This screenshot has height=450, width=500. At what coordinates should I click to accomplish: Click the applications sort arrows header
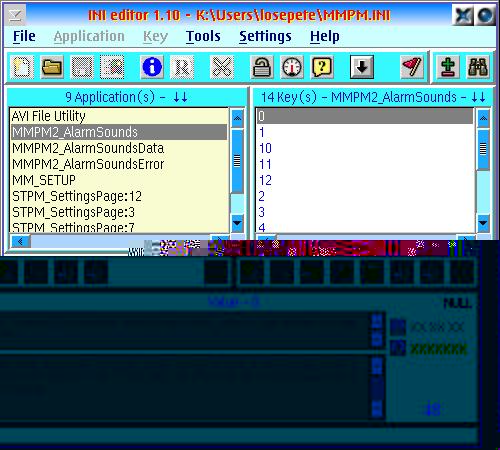tap(180, 97)
